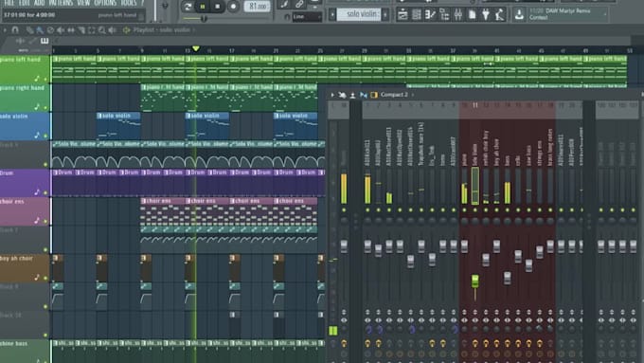Open the ADD menu

coord(40,3)
